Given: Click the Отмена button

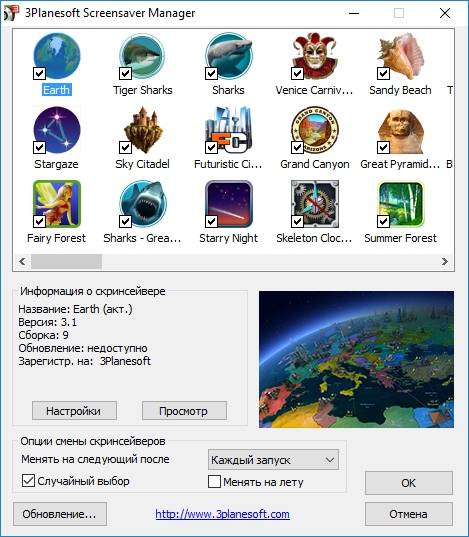Looking at the screenshot, I should point(409,514).
